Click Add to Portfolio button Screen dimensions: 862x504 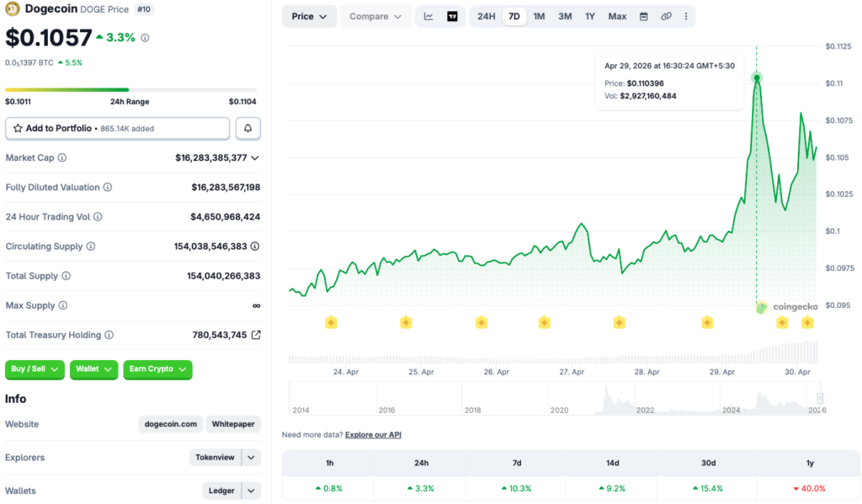117,128
